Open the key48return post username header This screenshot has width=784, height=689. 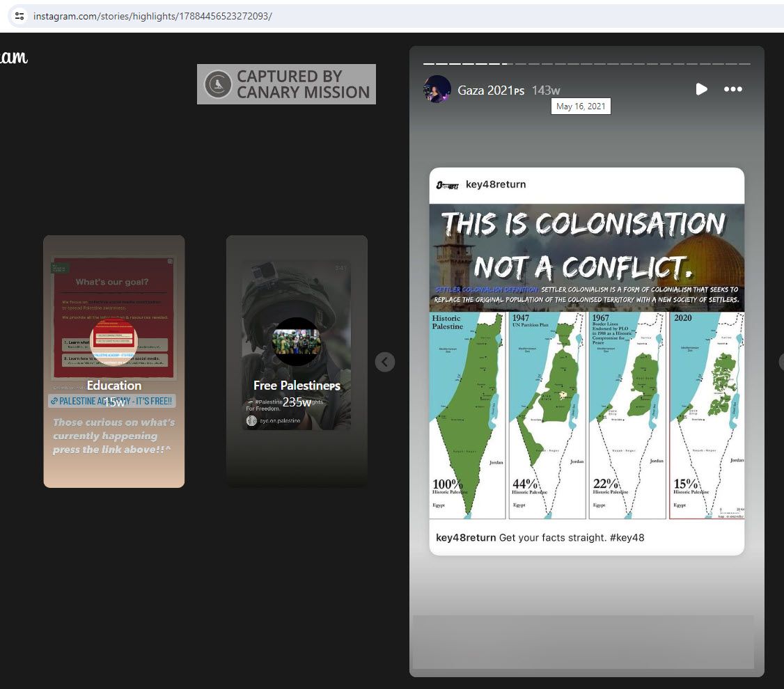tap(496, 184)
